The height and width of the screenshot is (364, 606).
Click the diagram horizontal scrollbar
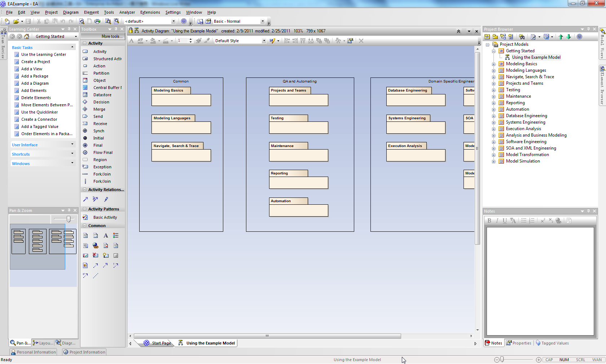267,336
